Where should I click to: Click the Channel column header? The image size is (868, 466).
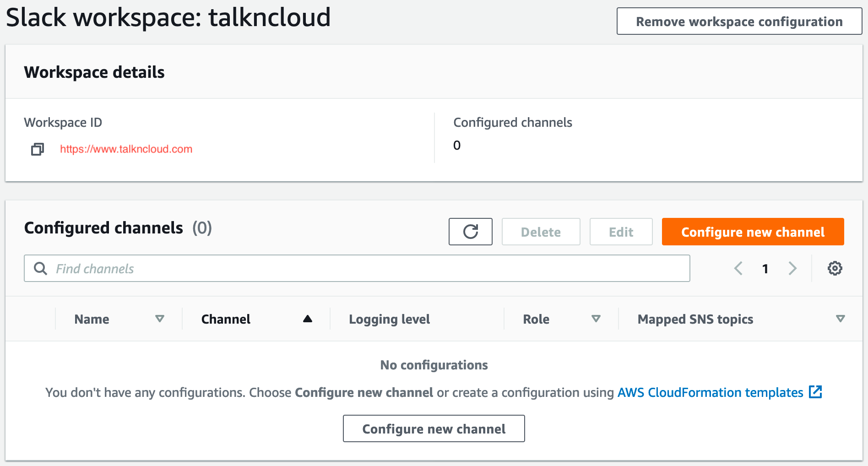[x=226, y=319]
